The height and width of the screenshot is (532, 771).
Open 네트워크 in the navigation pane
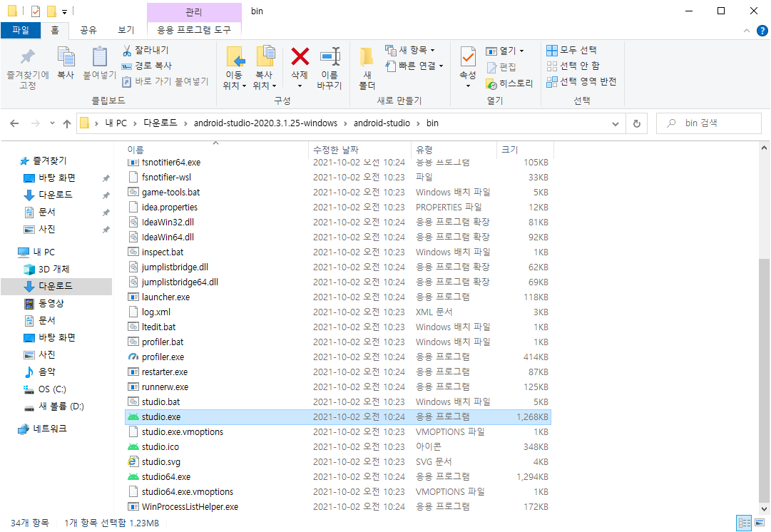(x=49, y=429)
